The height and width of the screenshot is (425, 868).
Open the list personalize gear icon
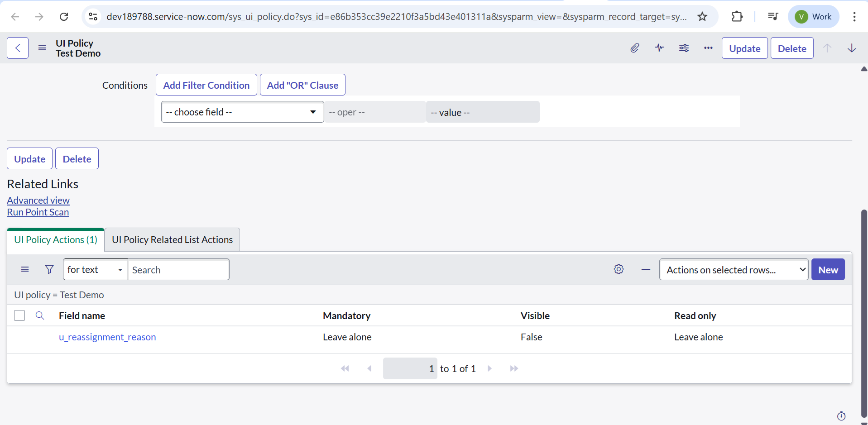click(x=619, y=269)
